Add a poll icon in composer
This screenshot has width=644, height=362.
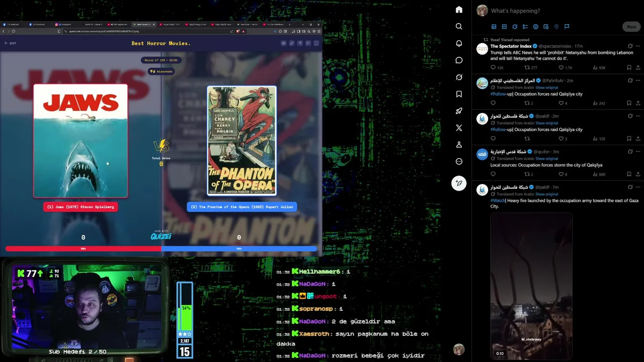[525, 27]
